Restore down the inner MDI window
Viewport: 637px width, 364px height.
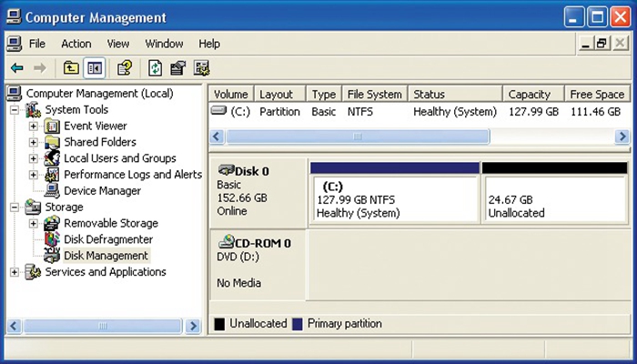tap(602, 43)
